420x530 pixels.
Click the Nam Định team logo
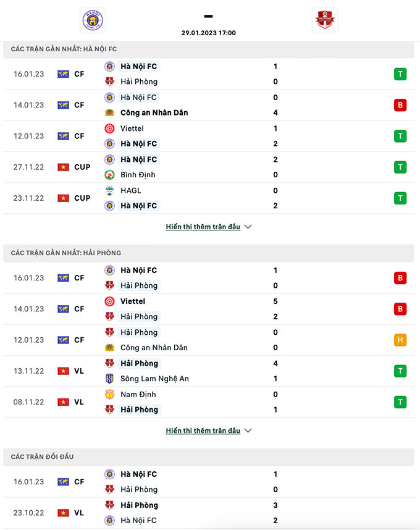109,394
